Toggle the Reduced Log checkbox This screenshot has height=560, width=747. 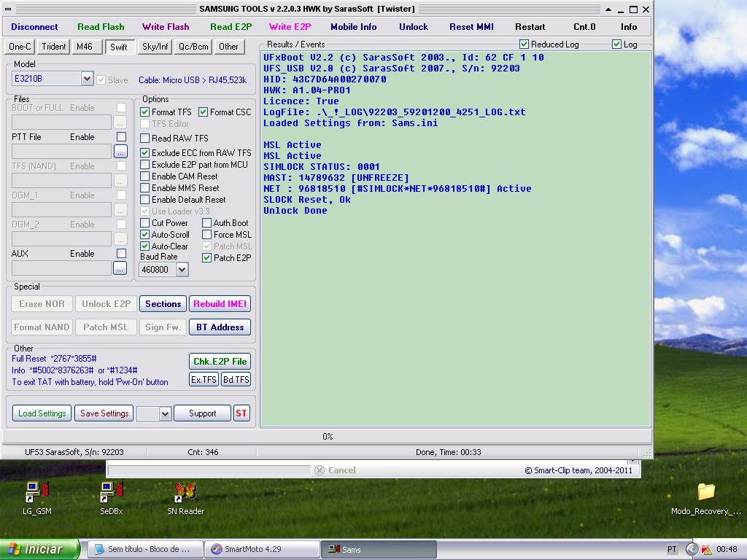point(524,44)
